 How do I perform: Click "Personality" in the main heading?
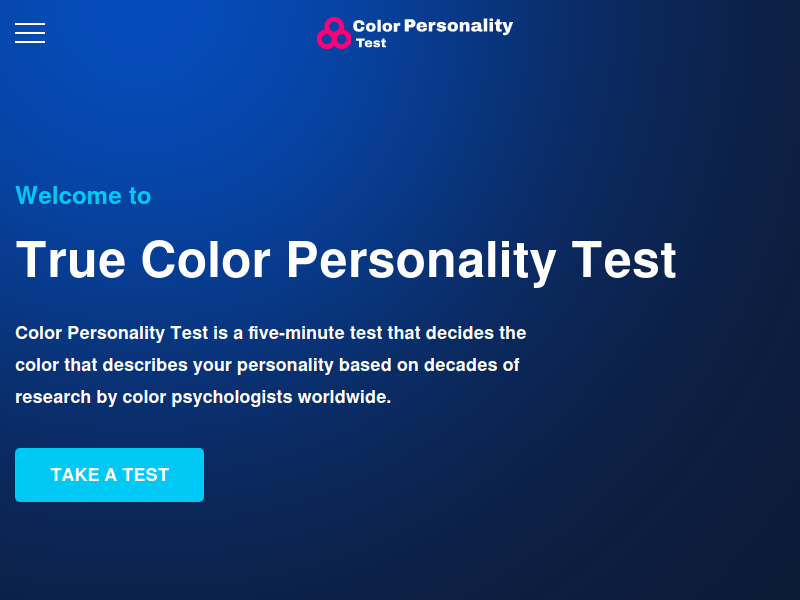coord(421,260)
